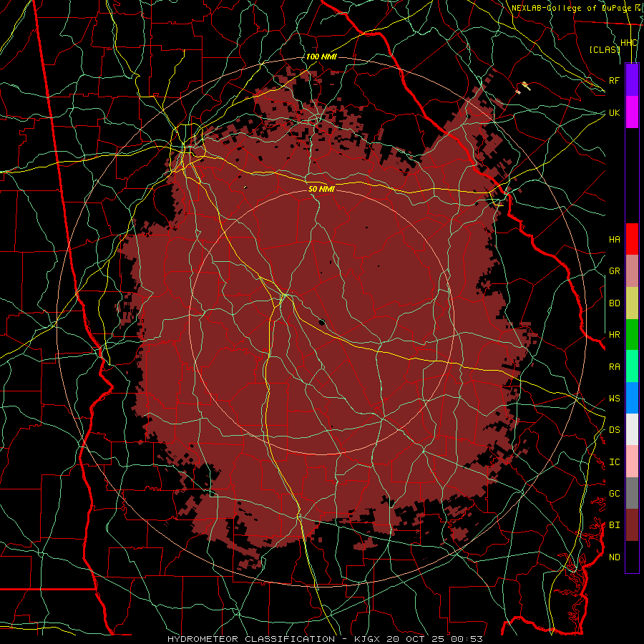Image resolution: width=644 pixels, height=644 pixels.
Task: Click the UK legend label
Action: click(614, 112)
